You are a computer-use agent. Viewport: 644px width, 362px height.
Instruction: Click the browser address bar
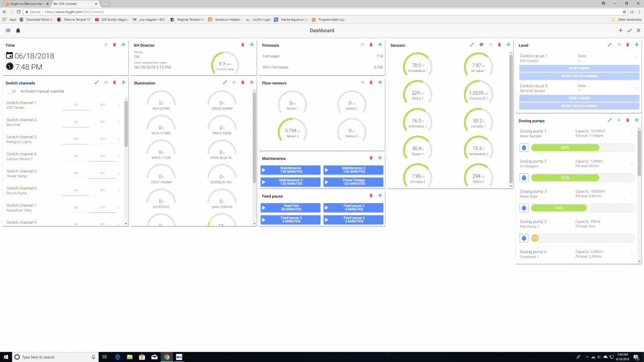(322, 11)
